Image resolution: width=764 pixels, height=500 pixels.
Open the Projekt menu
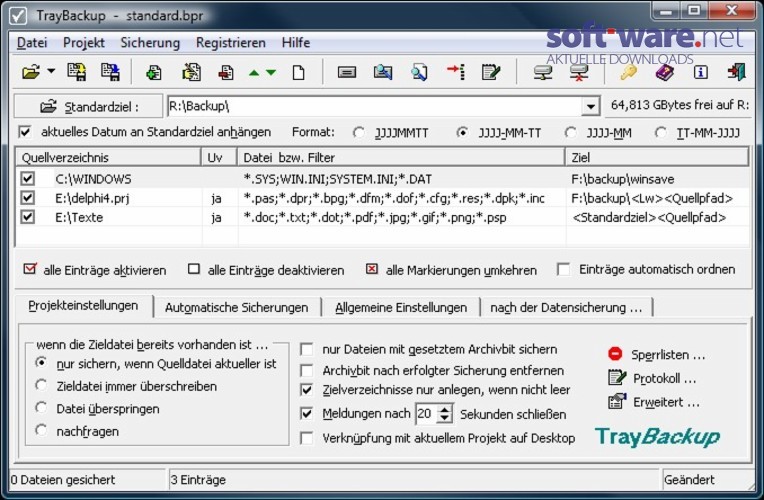click(x=84, y=43)
